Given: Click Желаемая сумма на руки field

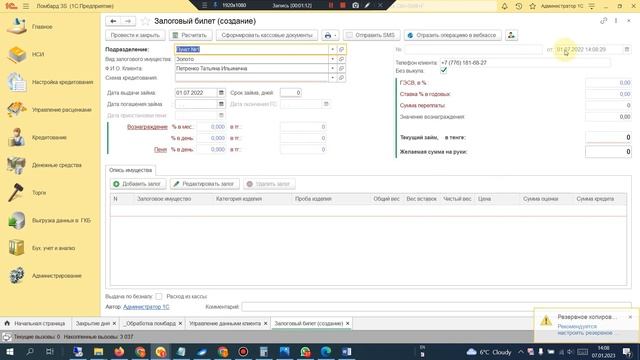Looking at the screenshot, I should coord(608,152).
